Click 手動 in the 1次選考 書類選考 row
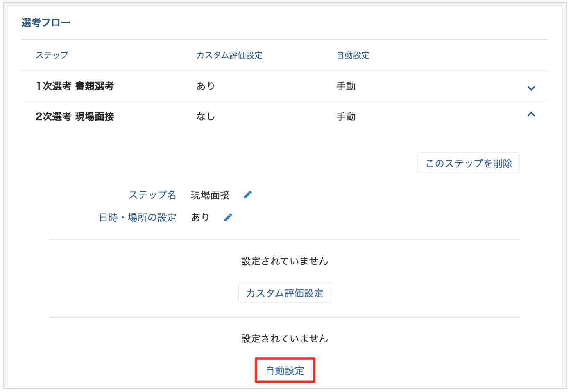Image resolution: width=571 pixels, height=392 pixels. (346, 86)
